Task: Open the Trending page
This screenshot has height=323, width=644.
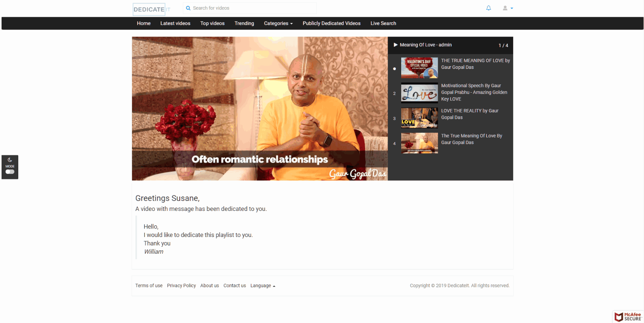Action: pos(244,23)
